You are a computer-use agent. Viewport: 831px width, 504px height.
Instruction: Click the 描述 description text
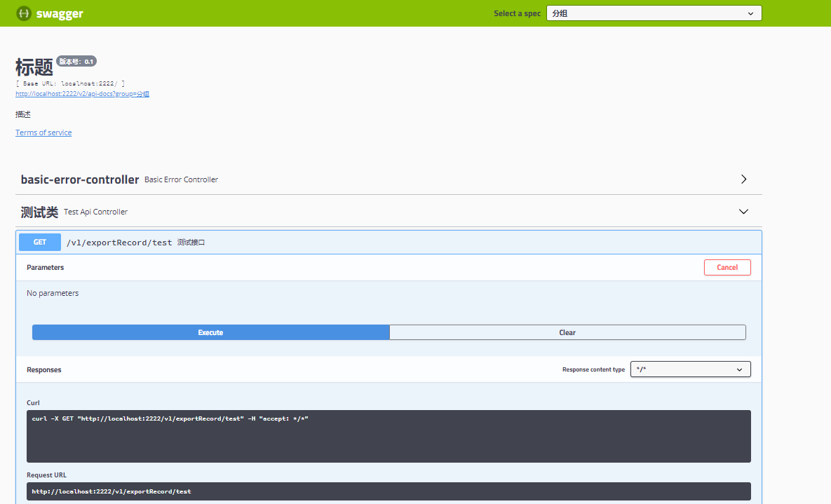point(22,114)
